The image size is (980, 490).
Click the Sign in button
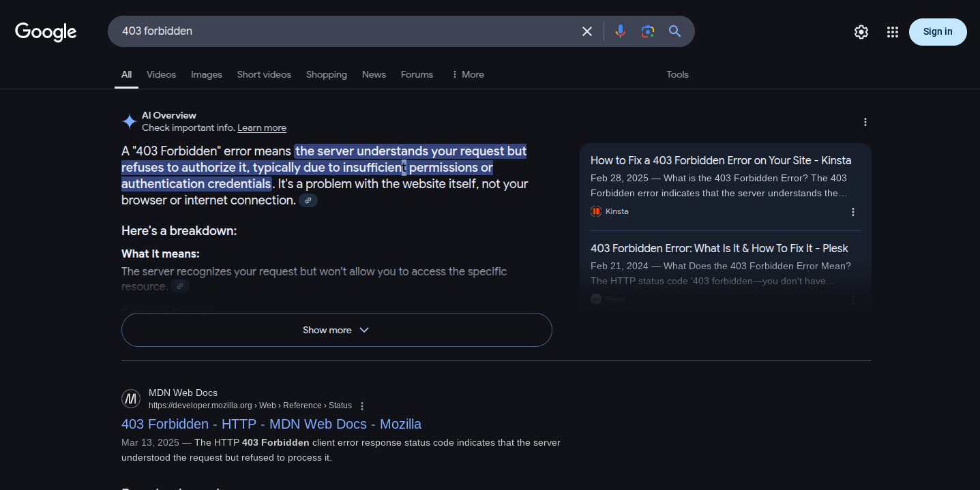938,32
